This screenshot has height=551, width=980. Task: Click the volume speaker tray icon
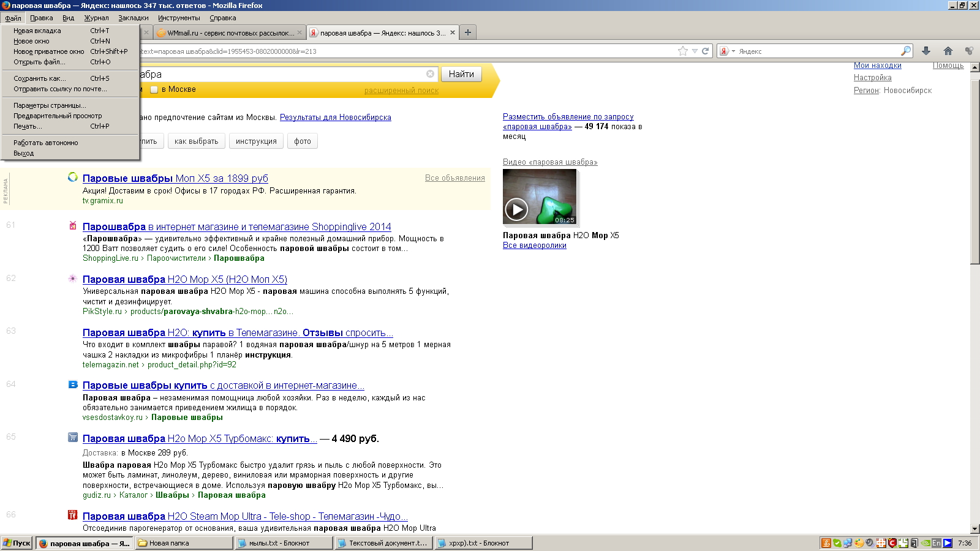click(869, 543)
